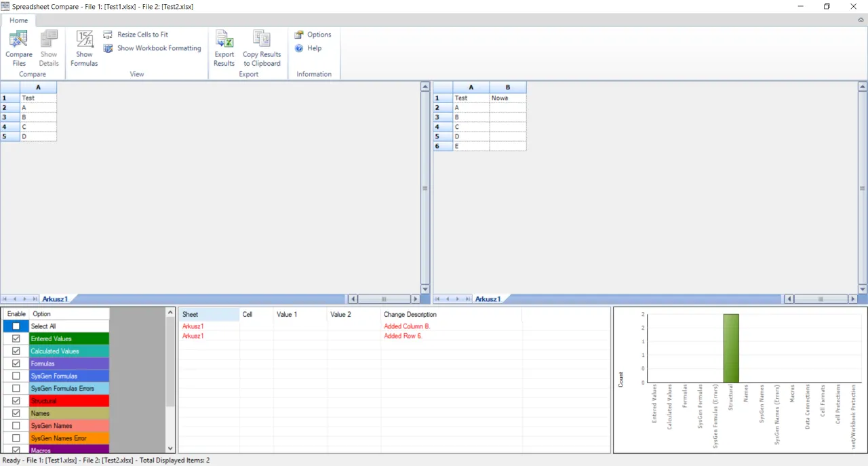Click the red Structural color swatch
The height and width of the screenshot is (466, 868).
coord(68,400)
